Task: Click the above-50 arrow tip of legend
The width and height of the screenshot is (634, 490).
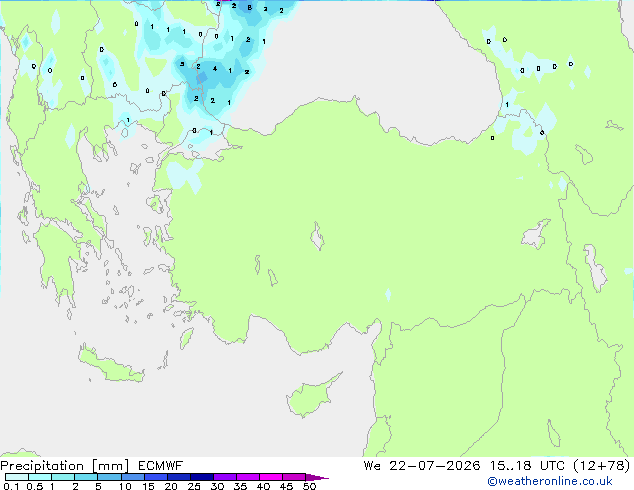Action: tap(317, 477)
